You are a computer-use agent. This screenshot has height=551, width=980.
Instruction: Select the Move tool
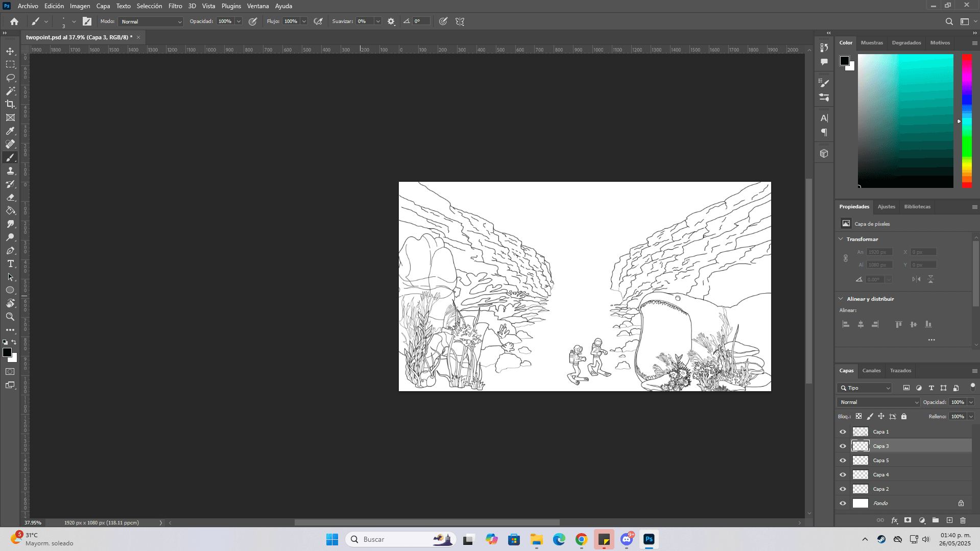(x=10, y=51)
